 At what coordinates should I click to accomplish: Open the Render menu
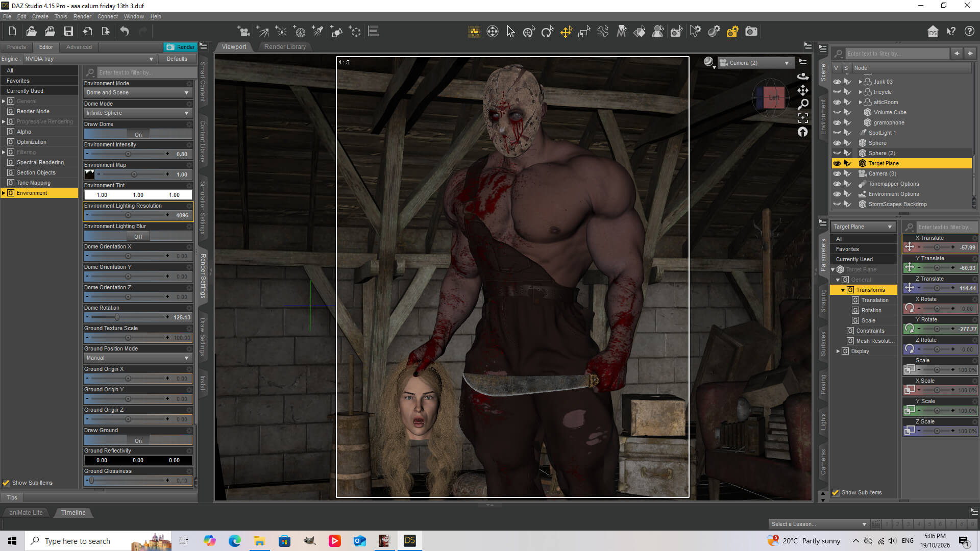[82, 16]
